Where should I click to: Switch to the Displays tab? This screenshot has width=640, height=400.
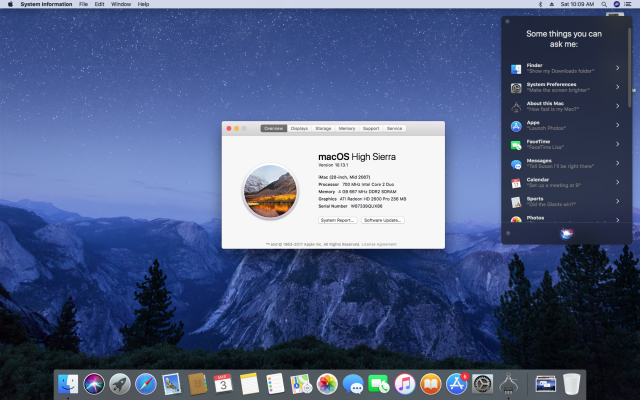coord(299,128)
